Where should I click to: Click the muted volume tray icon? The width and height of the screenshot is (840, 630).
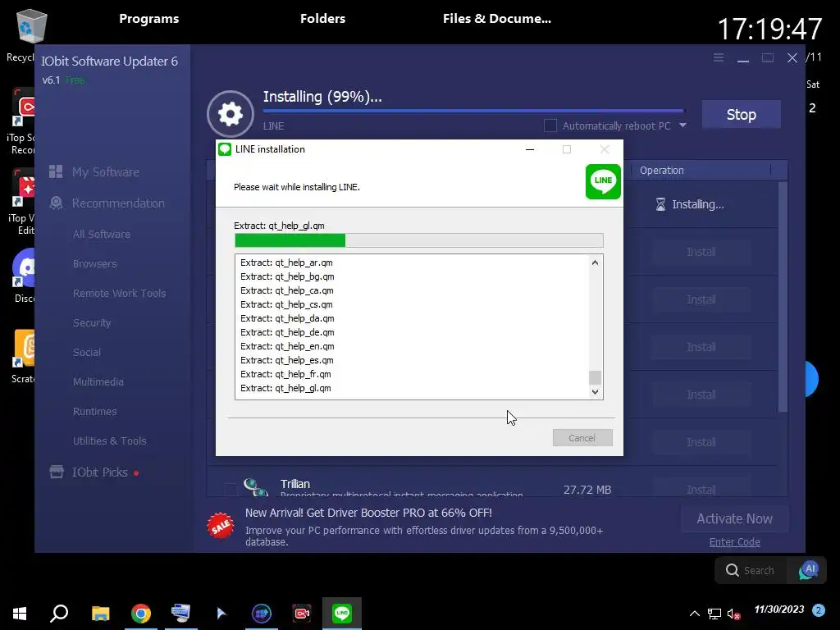[x=733, y=614]
